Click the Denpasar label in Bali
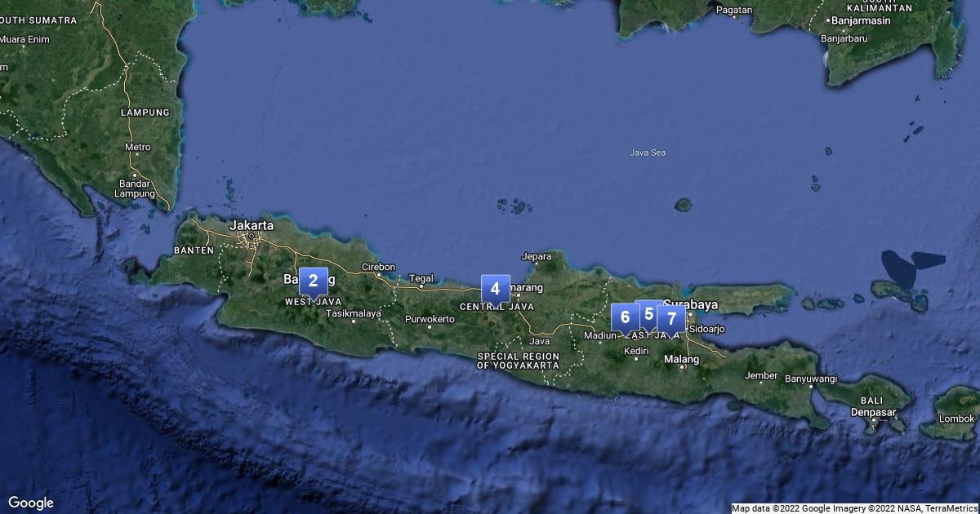980x514 pixels. (873, 413)
